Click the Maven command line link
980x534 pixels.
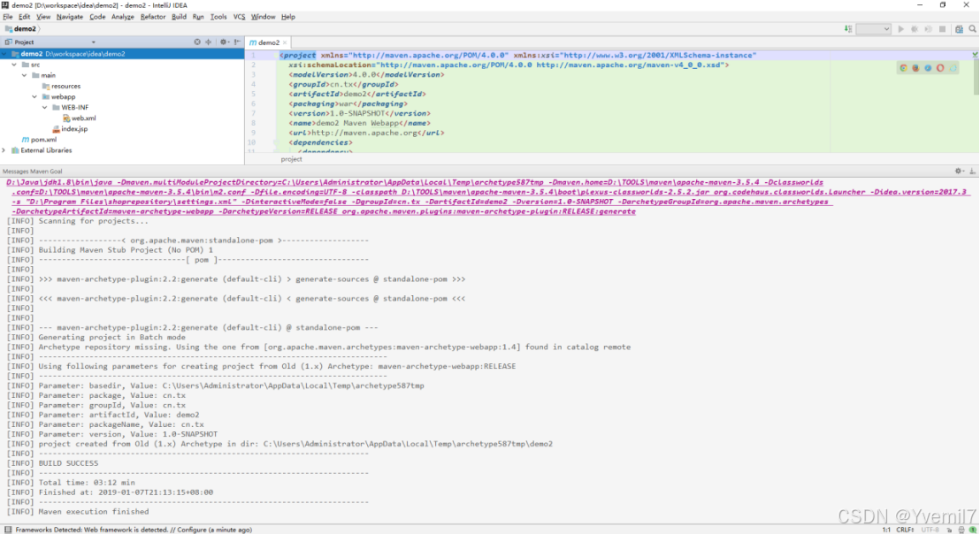click(x=487, y=197)
